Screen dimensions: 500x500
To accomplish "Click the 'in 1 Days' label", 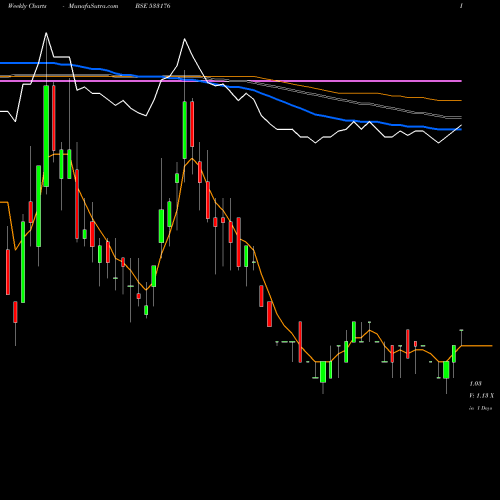I will 480,408.
